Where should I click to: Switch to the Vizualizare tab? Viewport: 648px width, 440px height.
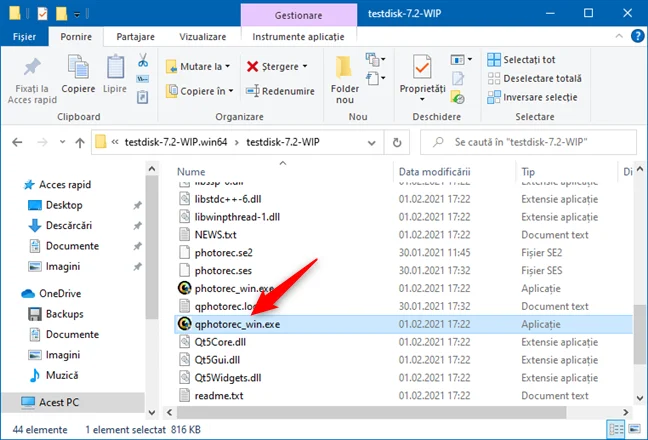[x=202, y=37]
